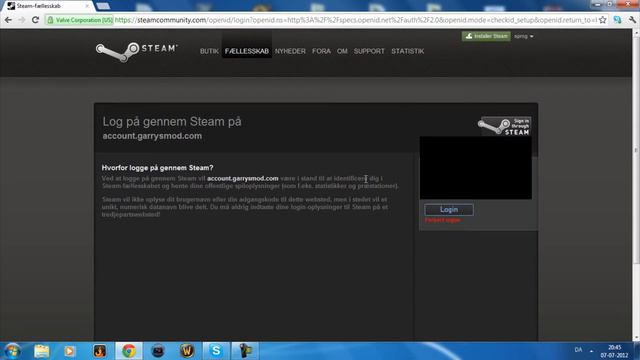Click the DA keyboard language indicator
This screenshot has height=360, width=640.
[x=578, y=350]
